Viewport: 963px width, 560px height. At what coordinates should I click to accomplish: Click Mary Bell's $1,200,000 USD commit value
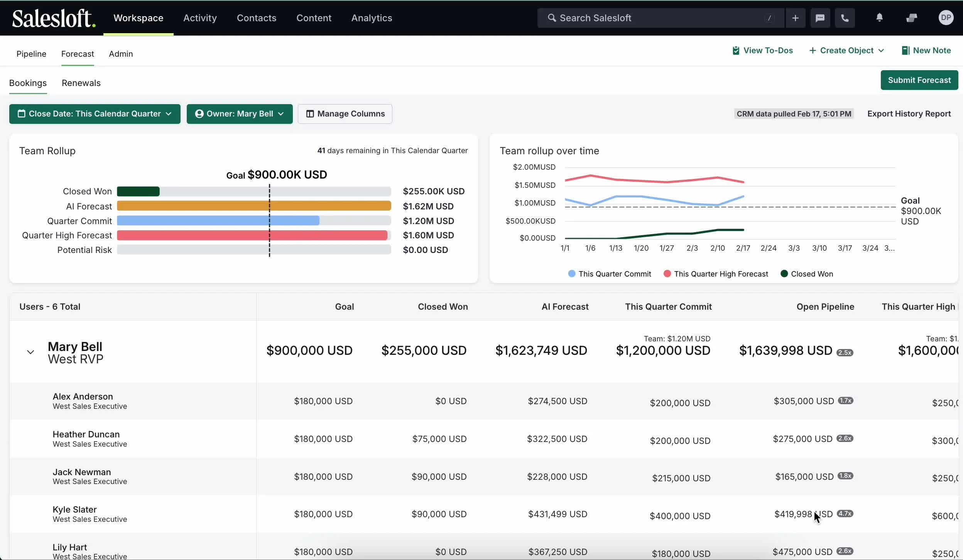coord(663,351)
